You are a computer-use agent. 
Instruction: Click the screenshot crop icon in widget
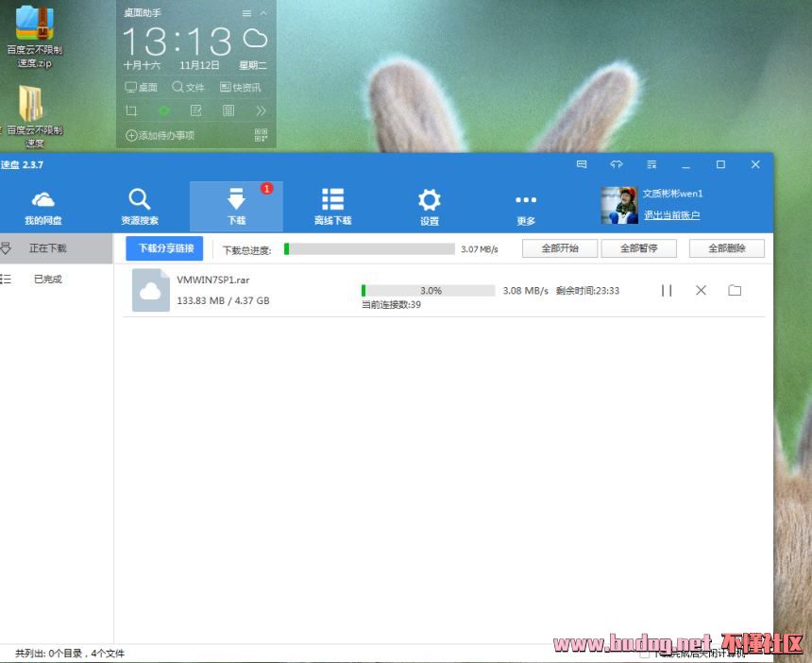coord(131,110)
